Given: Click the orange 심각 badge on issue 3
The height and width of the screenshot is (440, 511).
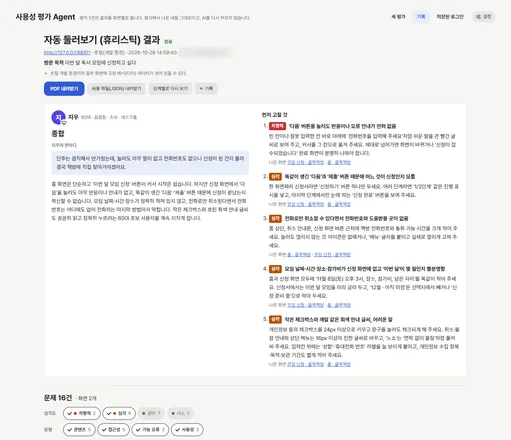Looking at the screenshot, I should (275, 218).
